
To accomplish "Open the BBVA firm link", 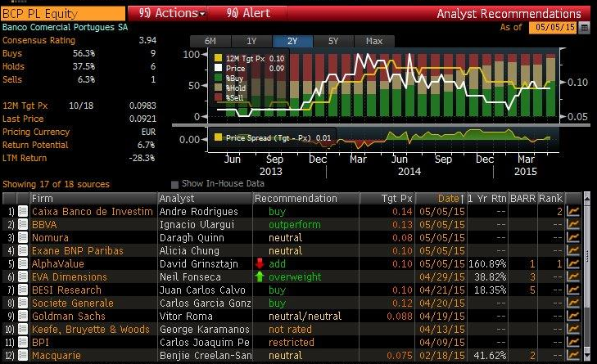I will 44,224.
